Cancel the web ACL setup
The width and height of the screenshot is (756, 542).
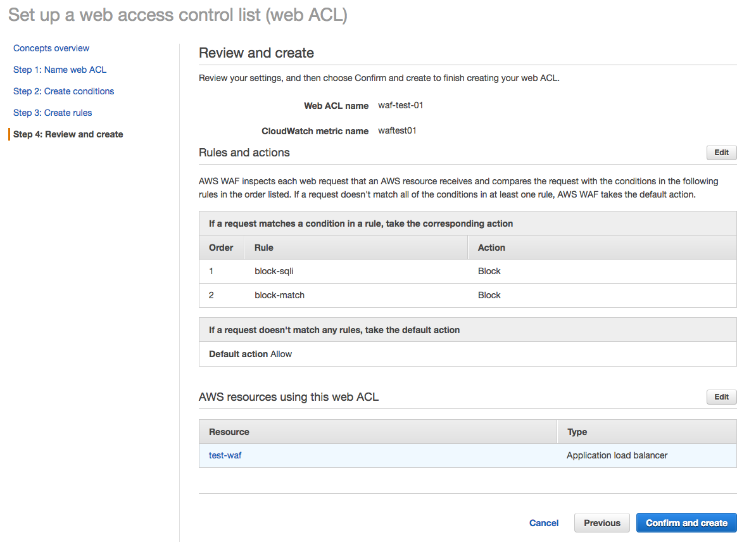tap(543, 522)
